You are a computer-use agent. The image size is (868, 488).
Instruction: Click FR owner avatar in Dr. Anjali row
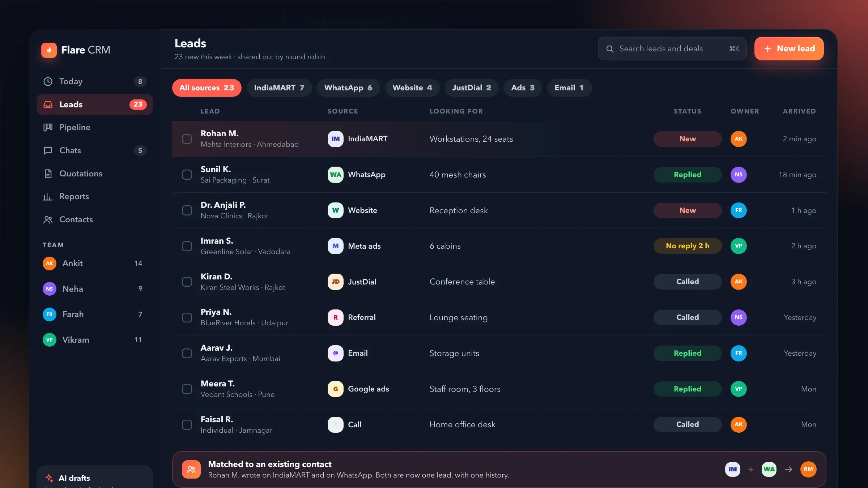739,210
